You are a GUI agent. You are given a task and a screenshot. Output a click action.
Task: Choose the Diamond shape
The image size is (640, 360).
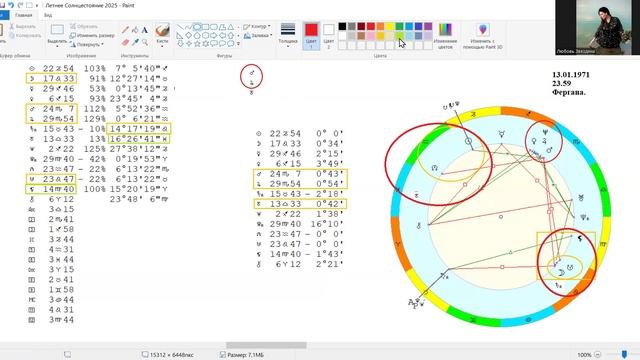point(189,36)
